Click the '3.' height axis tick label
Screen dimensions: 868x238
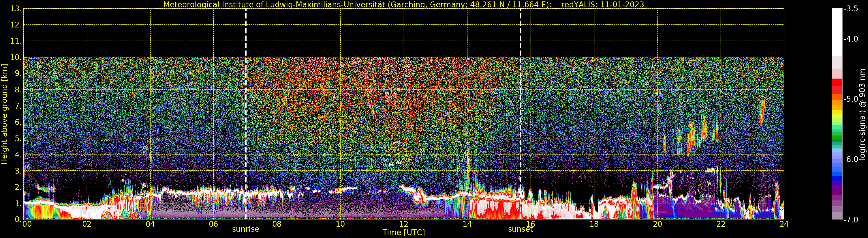(x=18, y=171)
